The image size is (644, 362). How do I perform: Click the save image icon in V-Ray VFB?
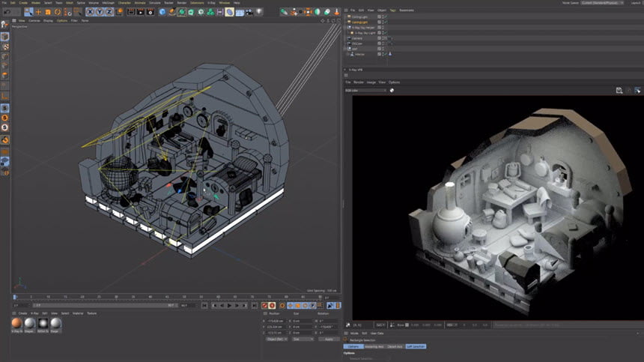point(619,91)
